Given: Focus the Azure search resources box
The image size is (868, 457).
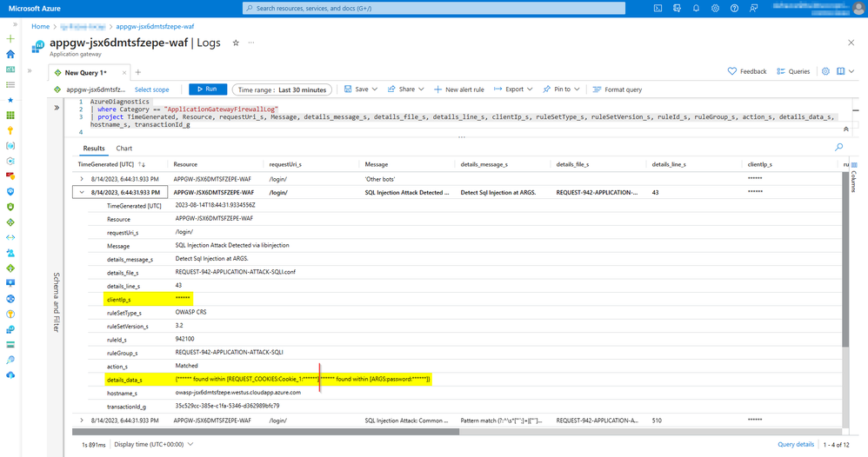Looking at the screenshot, I should click(x=433, y=9).
